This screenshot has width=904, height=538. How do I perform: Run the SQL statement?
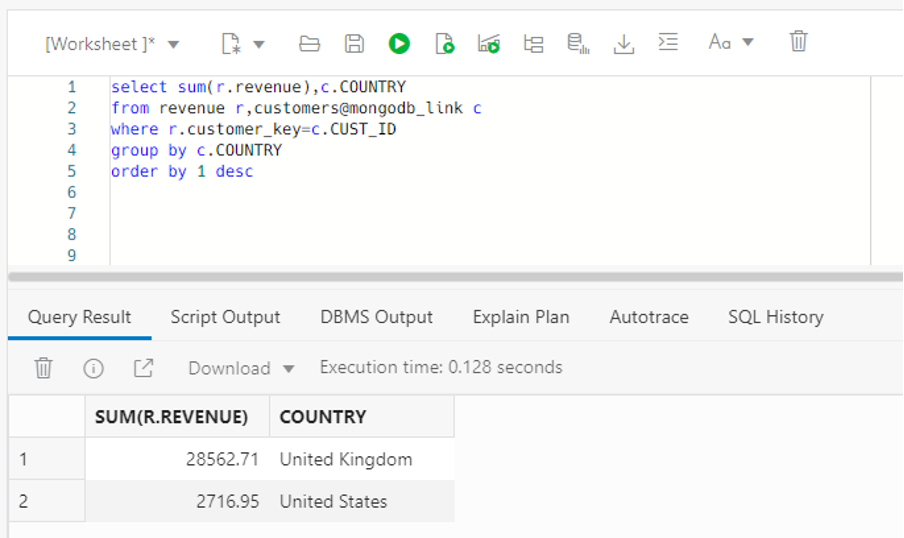click(399, 44)
